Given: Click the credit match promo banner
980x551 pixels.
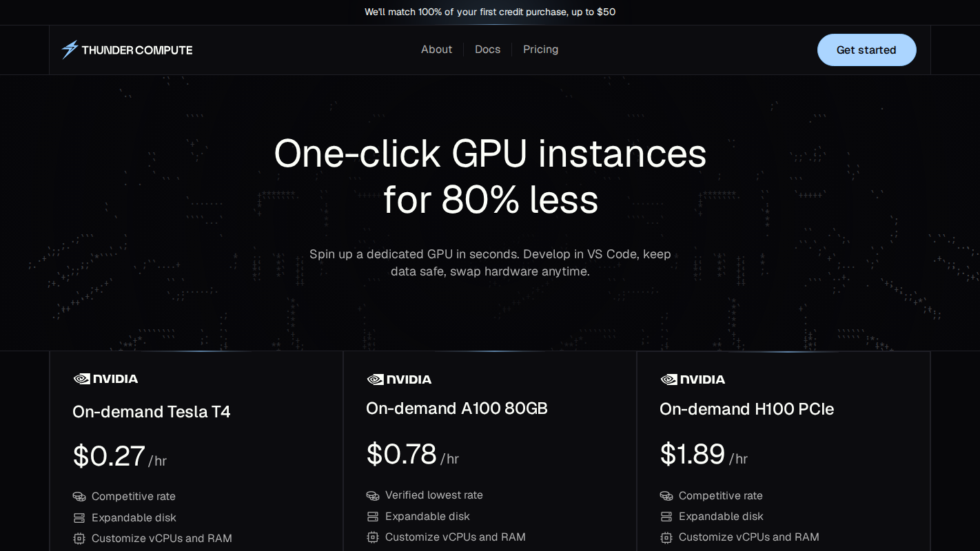Looking at the screenshot, I should (x=490, y=12).
